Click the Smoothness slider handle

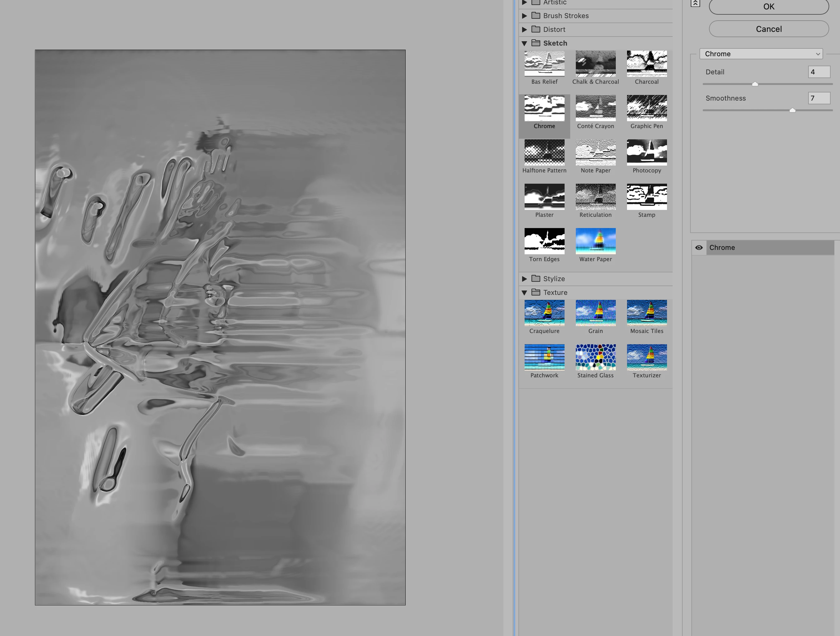[792, 110]
